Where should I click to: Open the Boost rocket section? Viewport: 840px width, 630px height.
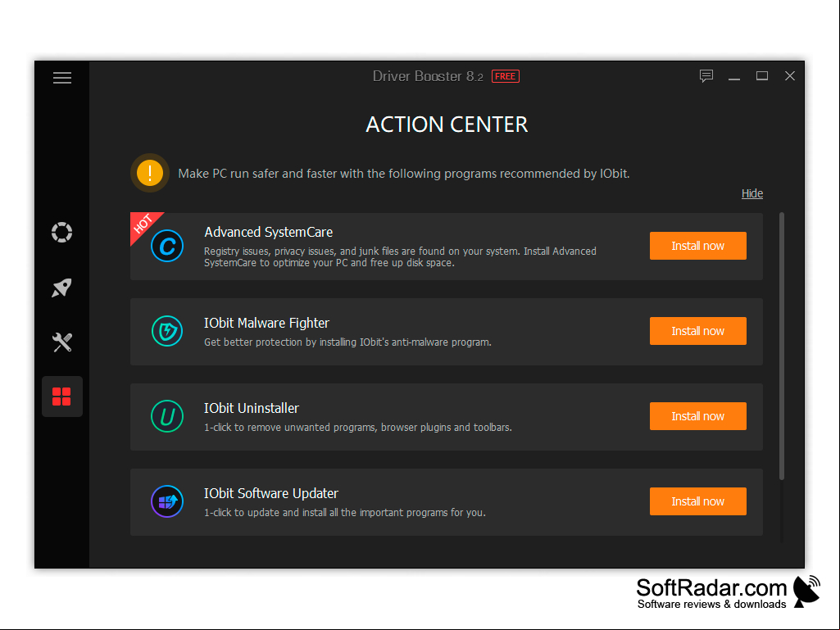point(61,288)
